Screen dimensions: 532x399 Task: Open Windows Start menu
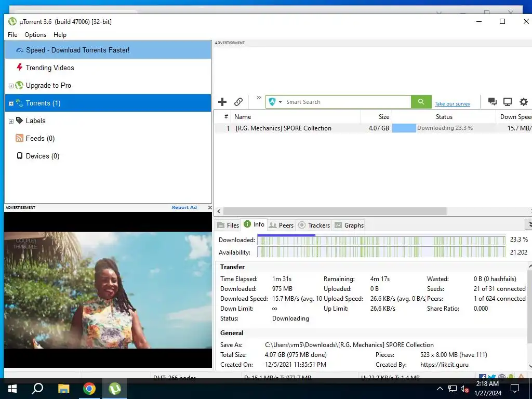(x=12, y=389)
